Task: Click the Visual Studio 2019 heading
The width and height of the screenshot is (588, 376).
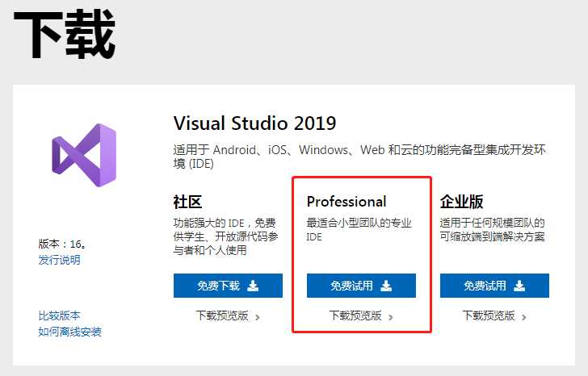Action: coord(254,123)
